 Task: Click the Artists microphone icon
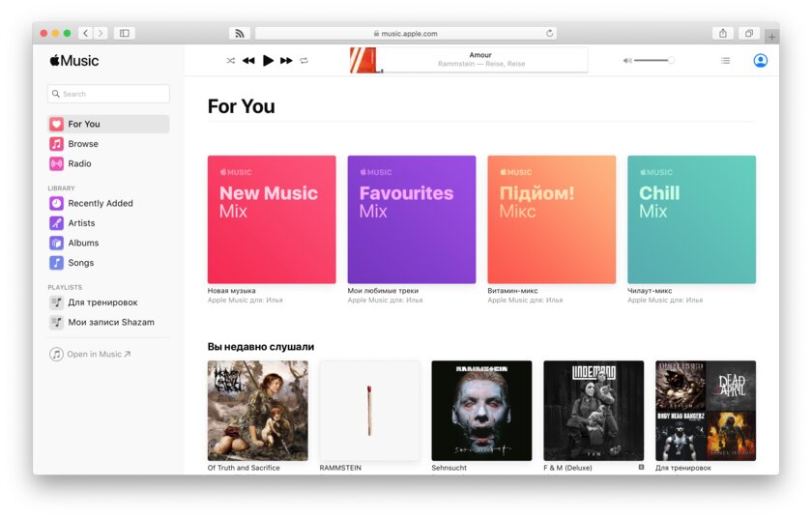pos(56,223)
